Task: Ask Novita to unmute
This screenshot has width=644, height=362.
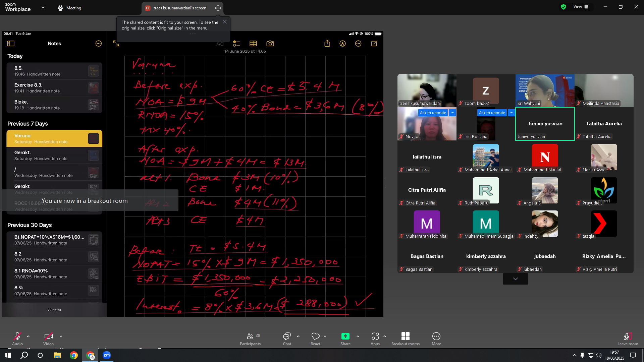Action: pyautogui.click(x=433, y=113)
